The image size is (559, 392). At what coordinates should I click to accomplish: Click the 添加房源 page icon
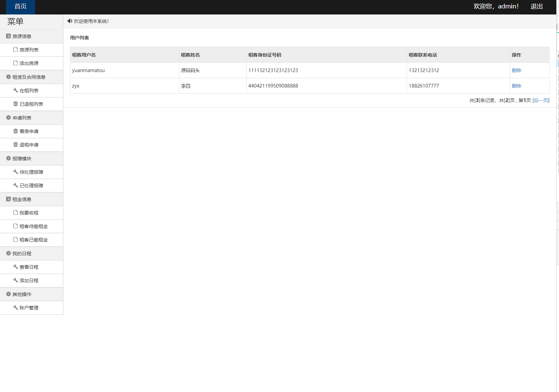[x=15, y=63]
